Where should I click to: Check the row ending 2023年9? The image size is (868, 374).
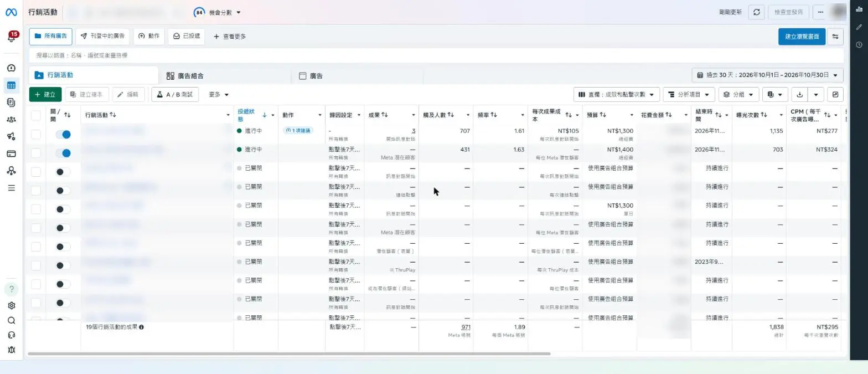click(36, 265)
